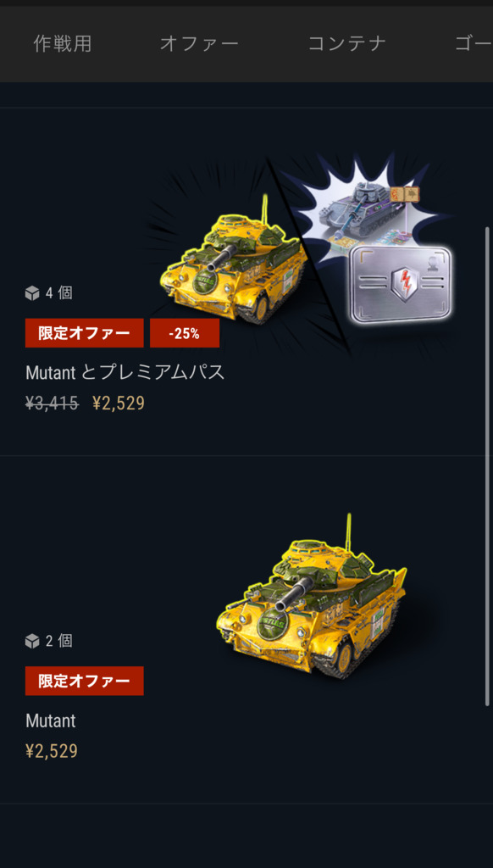Click 限定オファー badge on the Mutant offer
Viewport: 493px width, 868px height.
click(x=84, y=681)
